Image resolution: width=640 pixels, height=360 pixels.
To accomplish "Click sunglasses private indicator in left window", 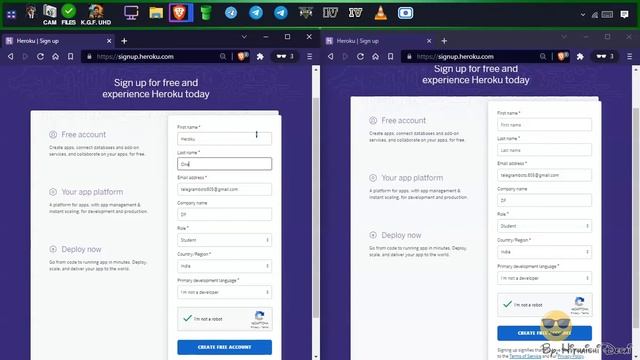I will point(285,56).
